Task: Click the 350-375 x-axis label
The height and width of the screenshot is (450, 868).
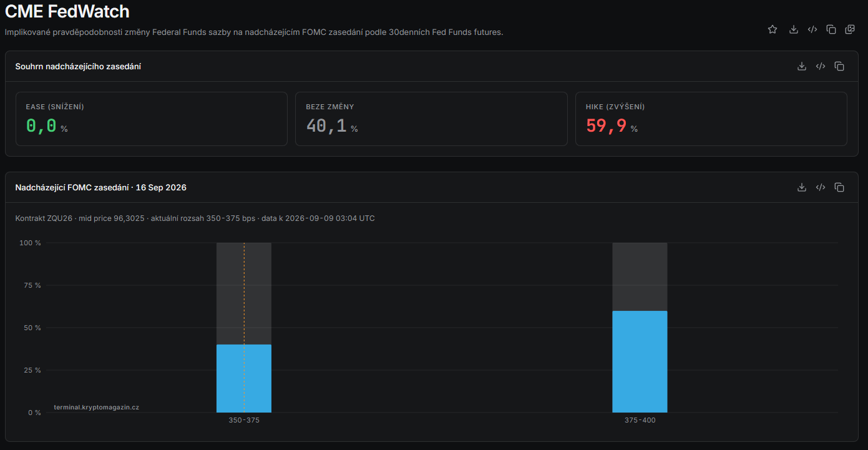Action: (244, 420)
